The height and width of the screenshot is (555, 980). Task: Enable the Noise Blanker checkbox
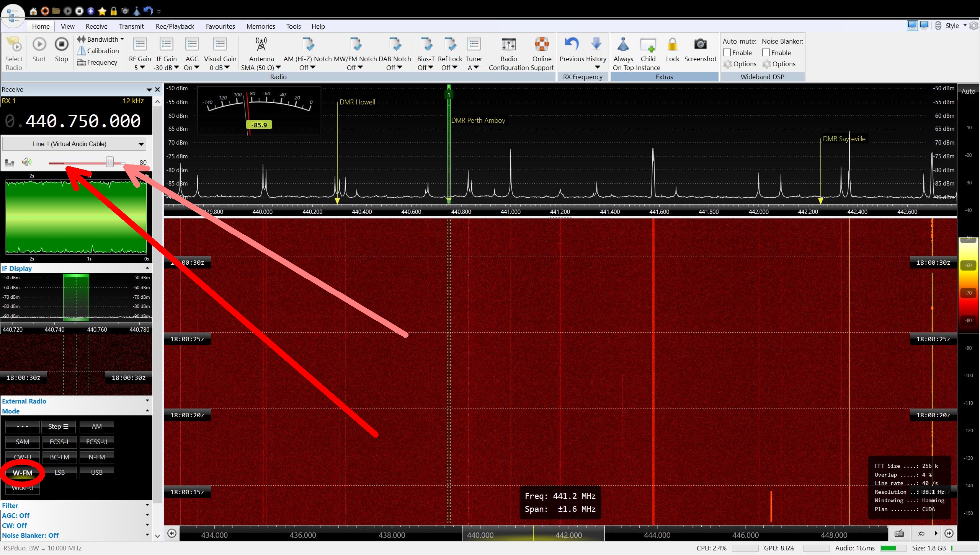766,53
